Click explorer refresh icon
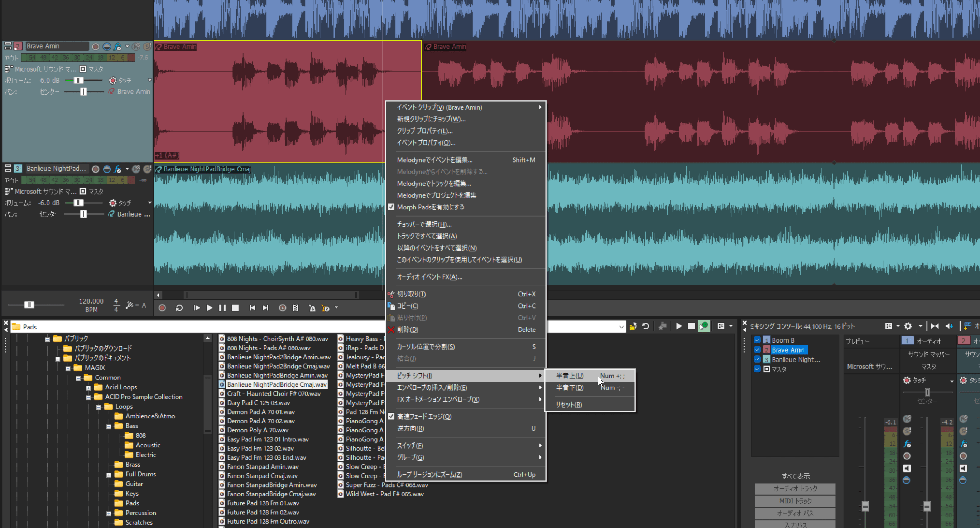Image resolution: width=980 pixels, height=528 pixels. 645,326
